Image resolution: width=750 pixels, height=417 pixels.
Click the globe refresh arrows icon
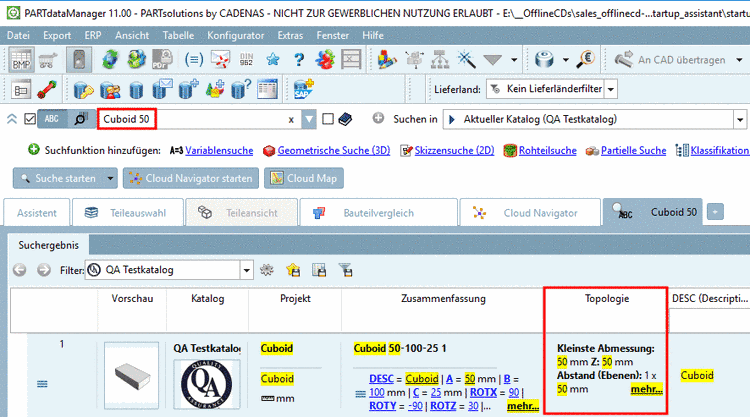110,60
